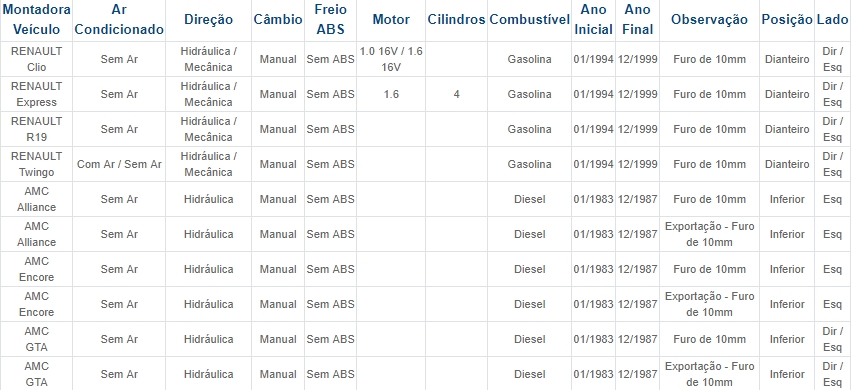
Task: Select the Posição header cell
Action: point(787,20)
